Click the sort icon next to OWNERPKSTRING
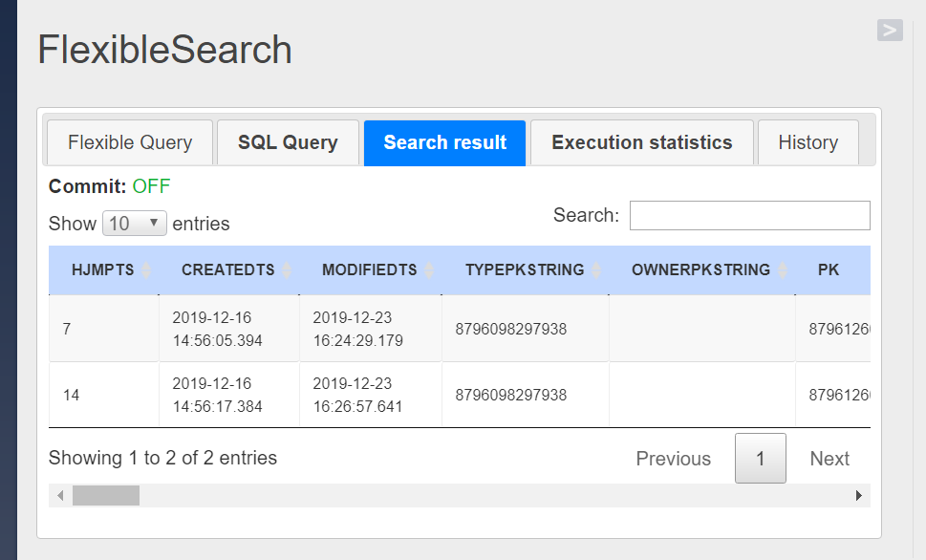This screenshot has width=926, height=560. point(783,270)
